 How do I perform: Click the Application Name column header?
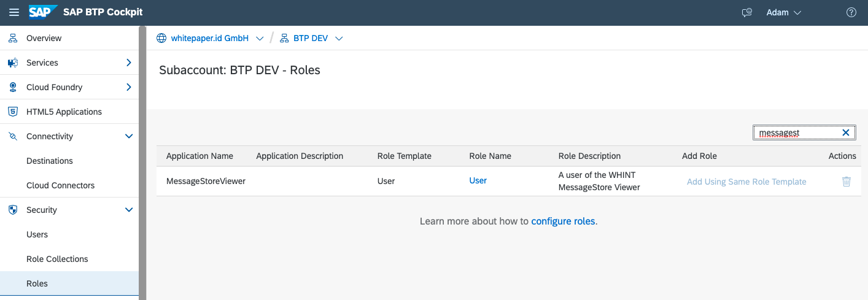coord(200,156)
